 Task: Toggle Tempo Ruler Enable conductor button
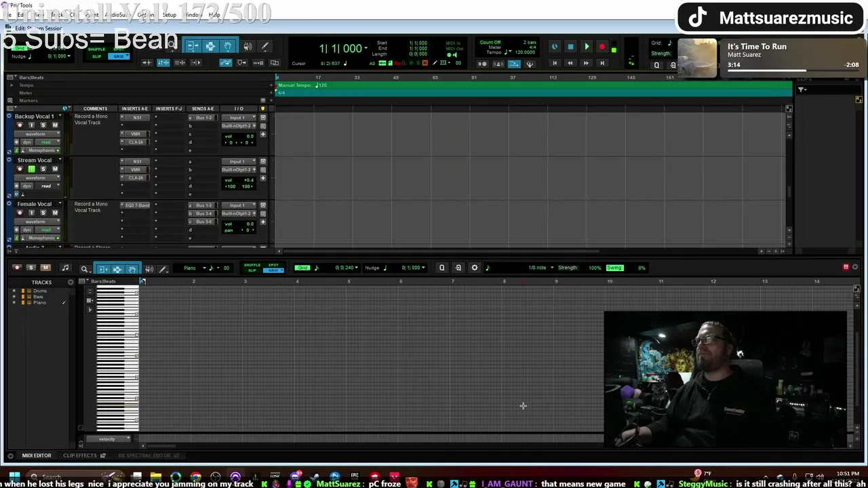pos(530,64)
